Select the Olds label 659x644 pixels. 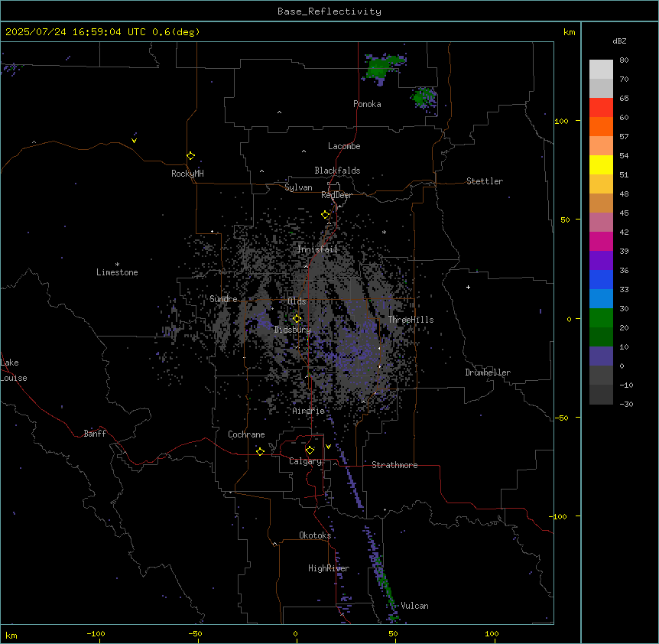tap(297, 301)
